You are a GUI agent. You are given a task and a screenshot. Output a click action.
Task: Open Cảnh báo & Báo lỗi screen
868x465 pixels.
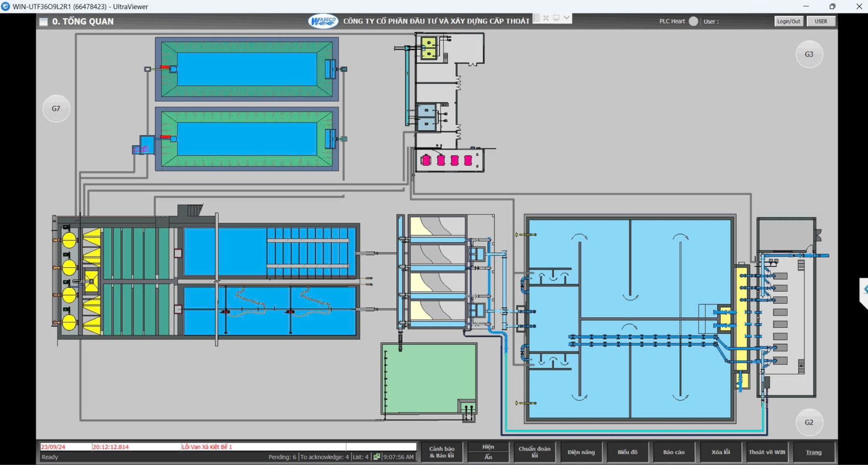pyautogui.click(x=442, y=452)
